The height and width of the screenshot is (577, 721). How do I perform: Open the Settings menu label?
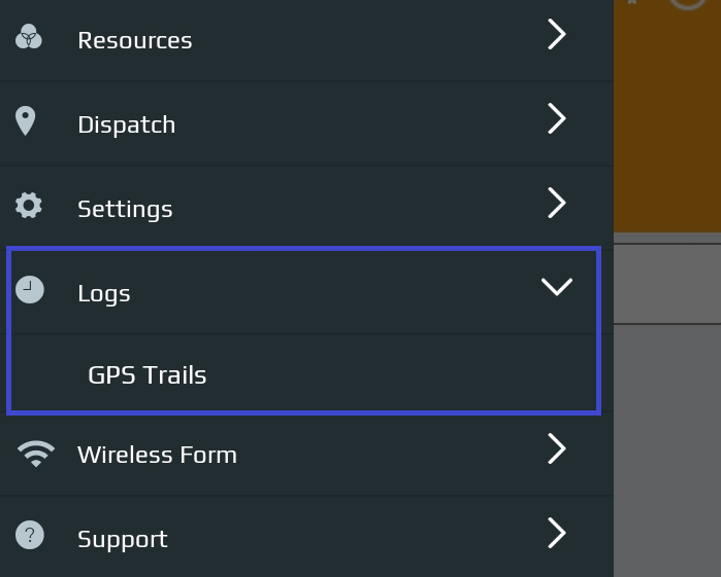(x=125, y=209)
